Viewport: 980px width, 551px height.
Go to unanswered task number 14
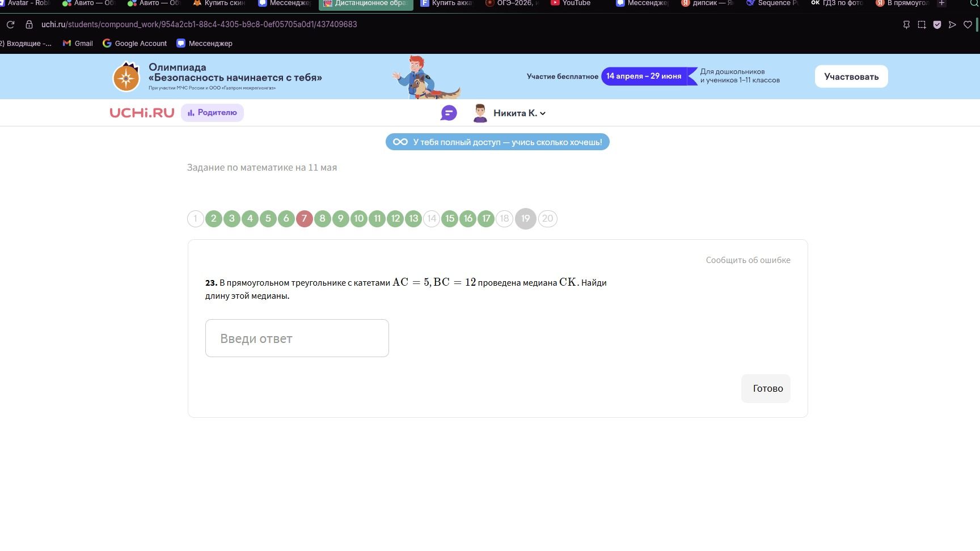[432, 219]
